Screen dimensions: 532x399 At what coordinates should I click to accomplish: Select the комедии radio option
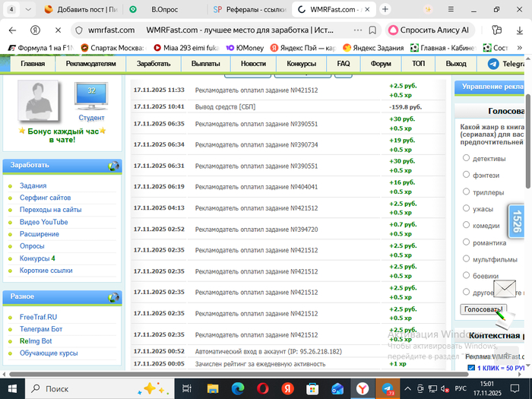click(x=466, y=225)
